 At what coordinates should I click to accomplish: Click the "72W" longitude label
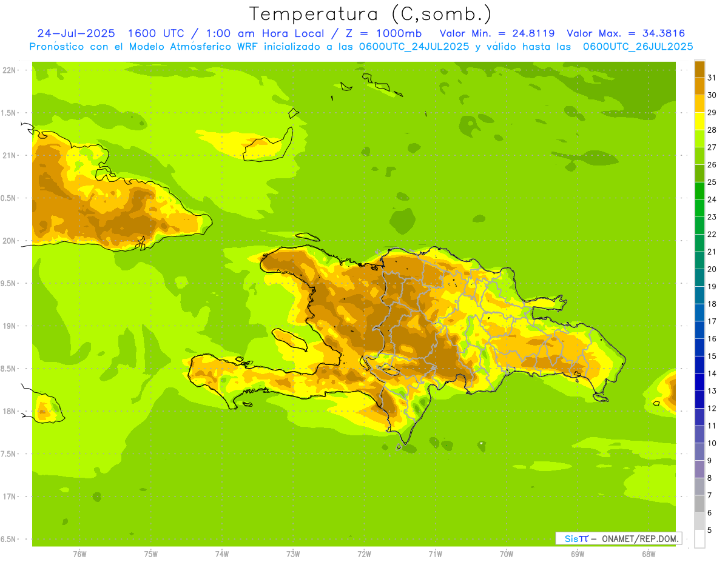(x=364, y=555)
